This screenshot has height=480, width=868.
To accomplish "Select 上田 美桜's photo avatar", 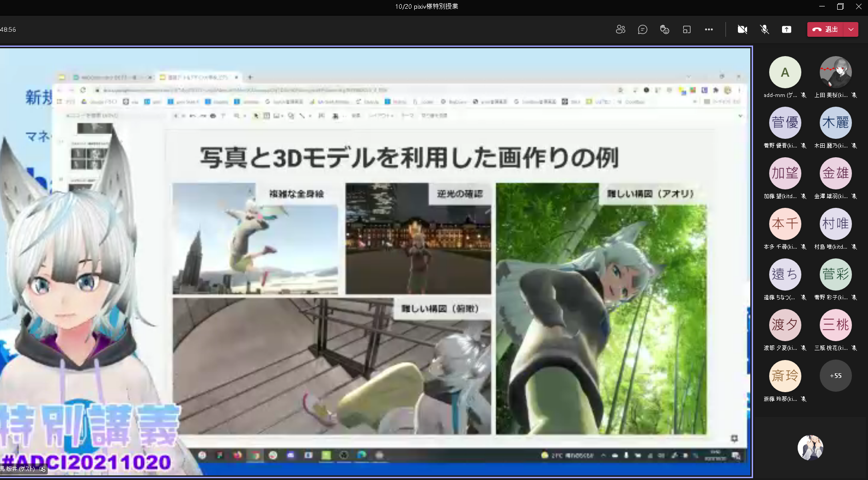I will tap(835, 72).
